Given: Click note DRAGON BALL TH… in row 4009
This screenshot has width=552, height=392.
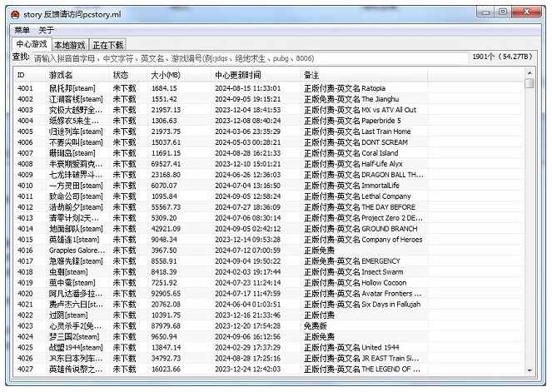Looking at the screenshot, I should (364, 175).
